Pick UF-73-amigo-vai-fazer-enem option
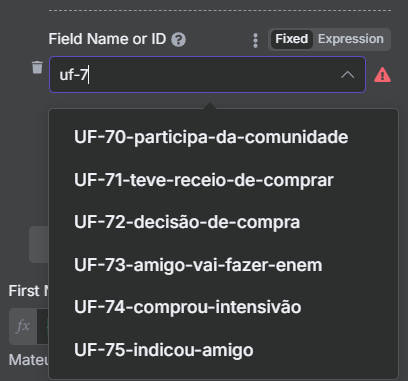The image size is (408, 381). click(x=198, y=265)
